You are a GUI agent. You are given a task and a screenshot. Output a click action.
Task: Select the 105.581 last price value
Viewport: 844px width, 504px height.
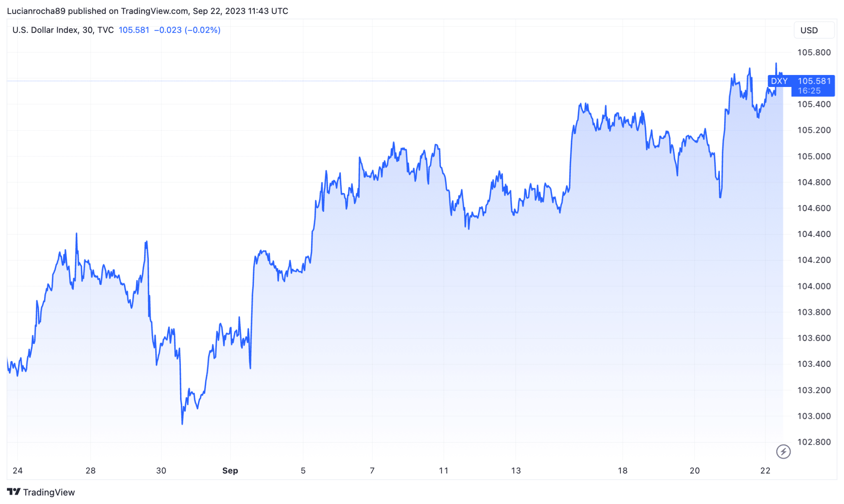coord(134,30)
